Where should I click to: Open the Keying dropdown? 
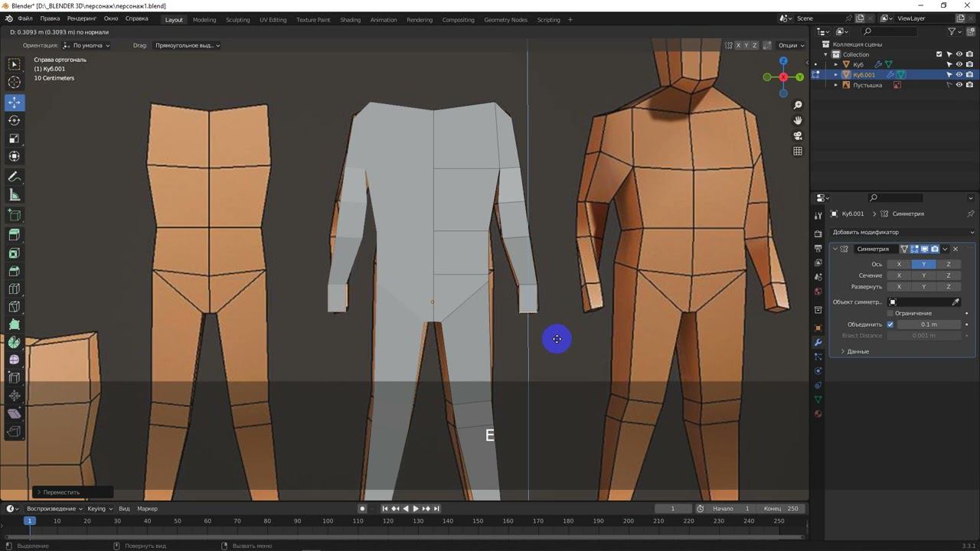tap(100, 509)
